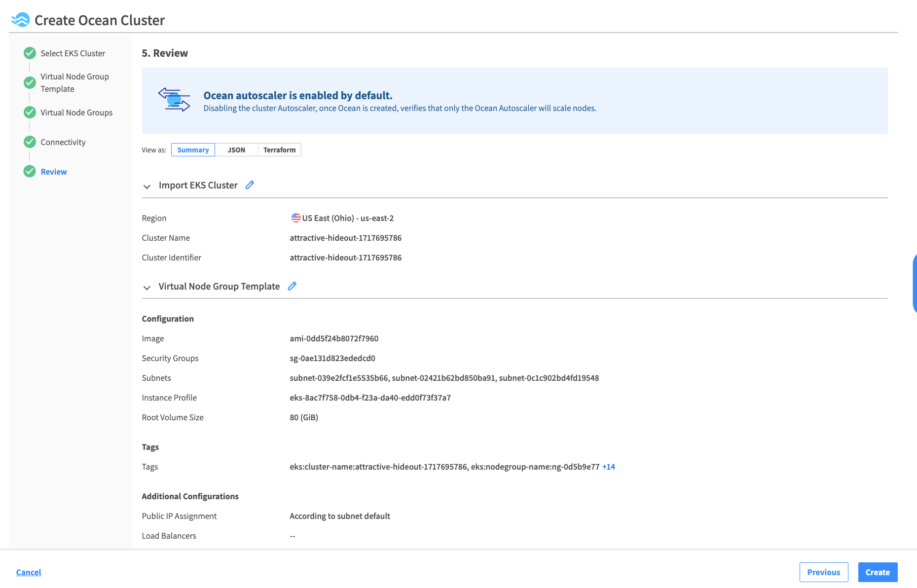Open the Review step in sidebar

tap(54, 172)
